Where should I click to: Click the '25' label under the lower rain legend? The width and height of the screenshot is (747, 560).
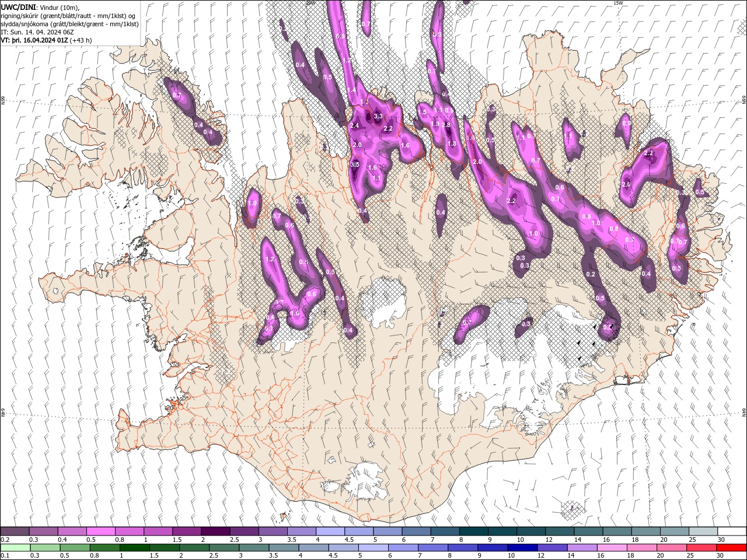pyautogui.click(x=690, y=556)
